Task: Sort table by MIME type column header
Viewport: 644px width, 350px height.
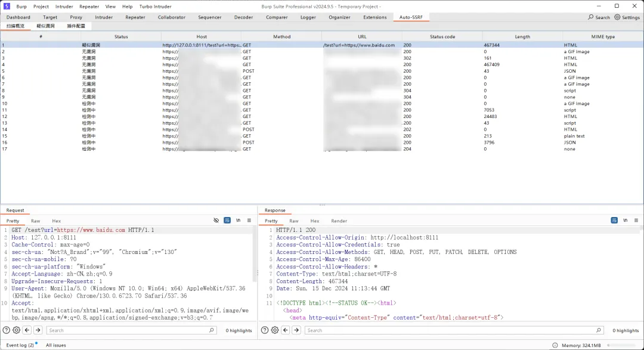Action: click(603, 36)
